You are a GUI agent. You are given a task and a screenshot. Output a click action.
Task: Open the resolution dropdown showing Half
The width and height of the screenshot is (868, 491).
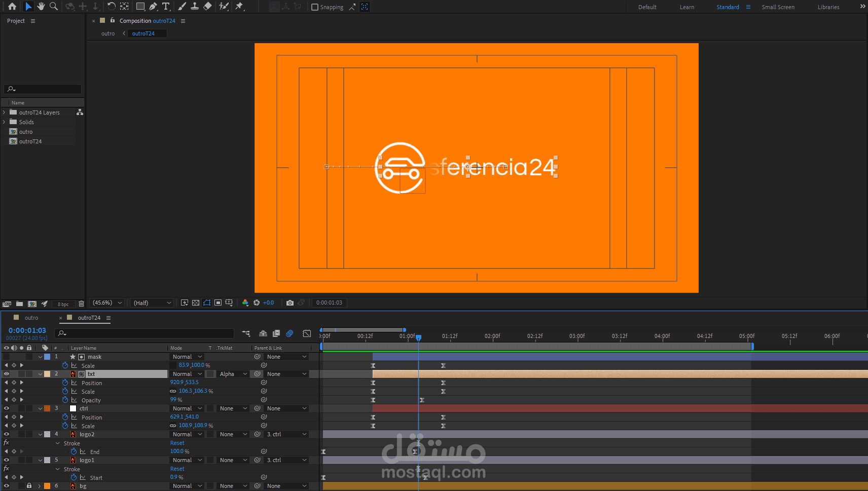(x=152, y=303)
